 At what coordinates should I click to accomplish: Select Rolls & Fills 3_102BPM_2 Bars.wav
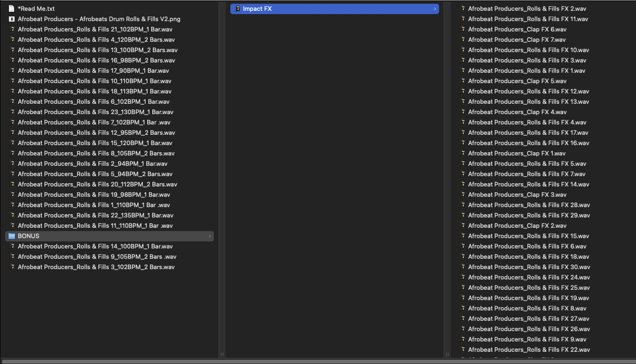[96, 267]
